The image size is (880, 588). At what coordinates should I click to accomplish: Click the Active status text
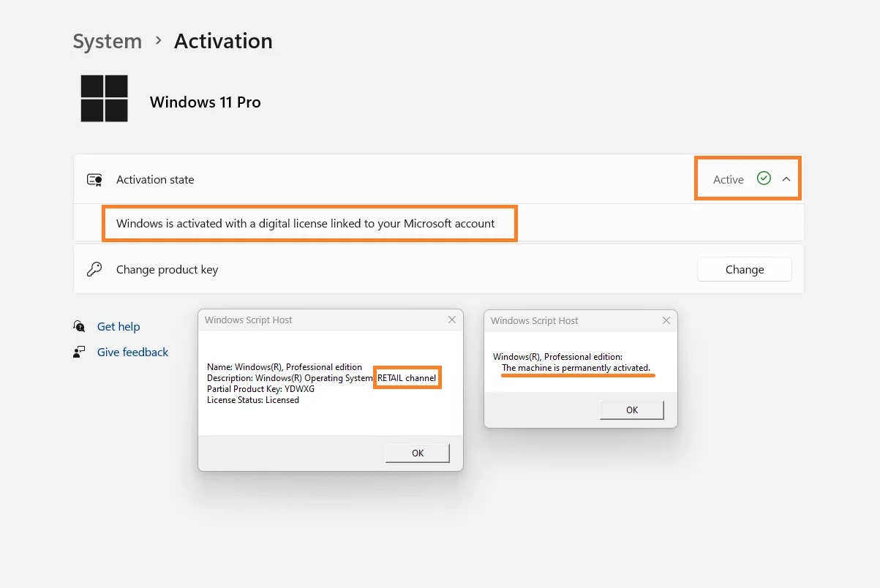click(728, 180)
